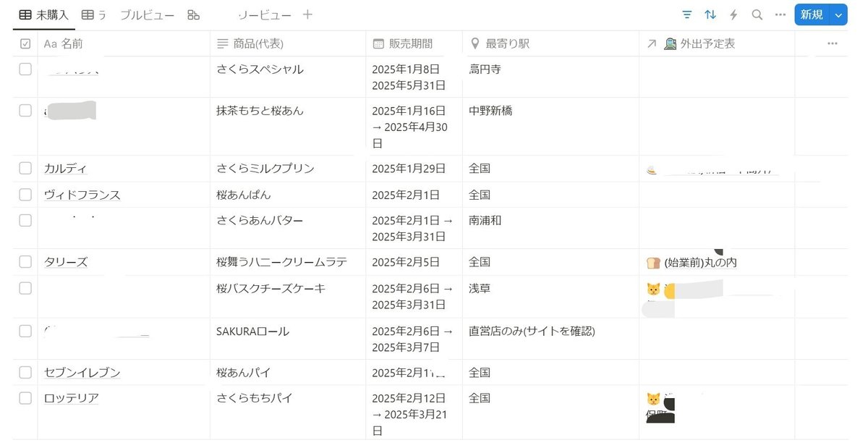Tick the checkbox for 抹茶もちと桜あん row
Viewport: 868px width, 448px height.
25,111
